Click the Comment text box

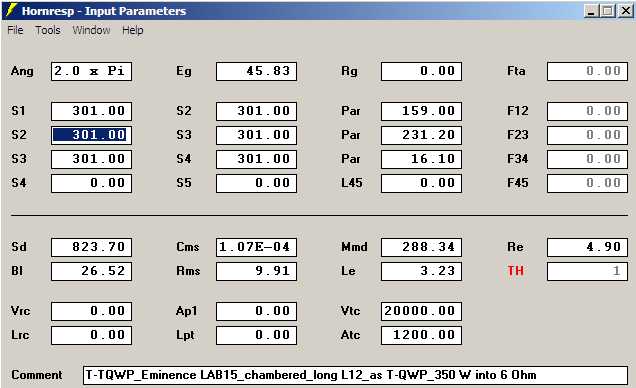(355, 375)
